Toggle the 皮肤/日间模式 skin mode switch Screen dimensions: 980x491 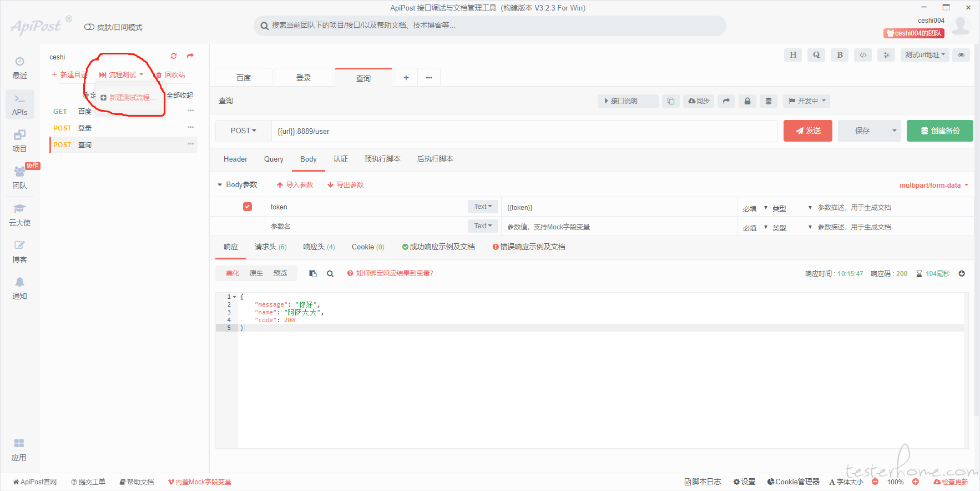pyautogui.click(x=89, y=27)
